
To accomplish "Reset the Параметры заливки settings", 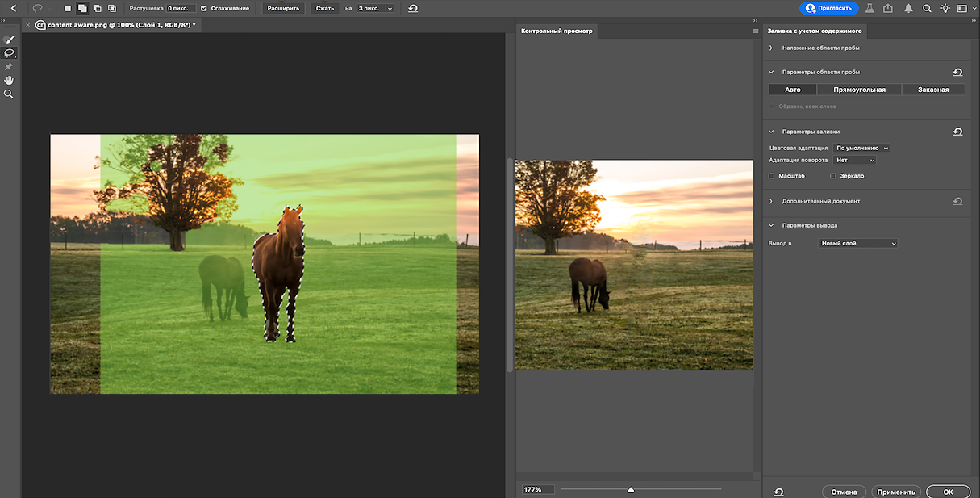I will (x=957, y=132).
